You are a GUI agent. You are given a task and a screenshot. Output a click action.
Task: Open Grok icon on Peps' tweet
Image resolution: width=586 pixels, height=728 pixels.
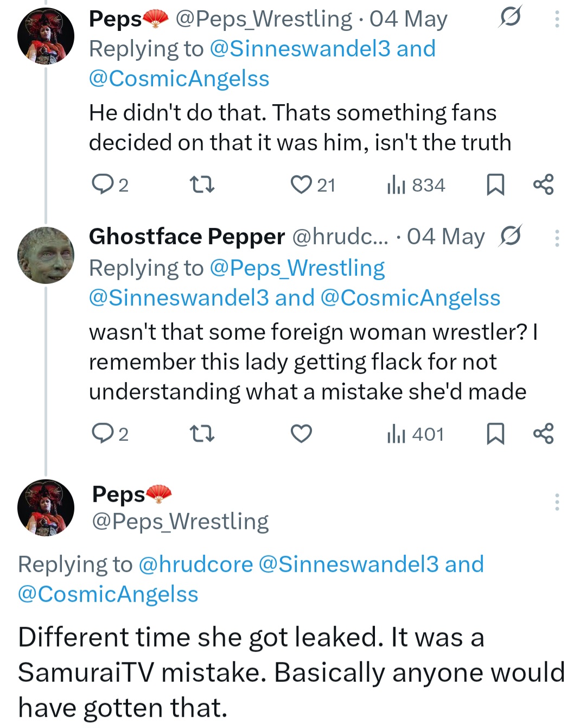click(510, 18)
